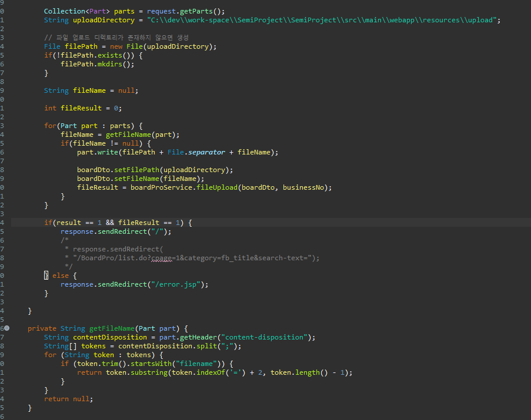Click the 'new' keyword before File(uploadDirectory)
The image size is (531, 420).
pos(116,46)
